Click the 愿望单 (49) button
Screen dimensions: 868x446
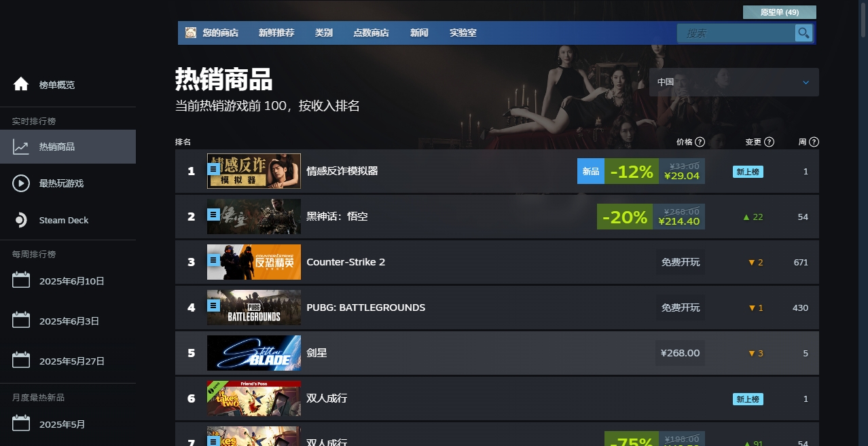point(780,12)
